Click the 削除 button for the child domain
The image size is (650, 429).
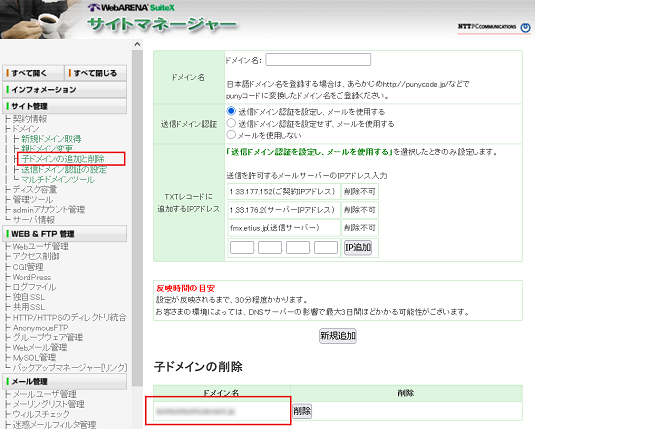tap(302, 411)
